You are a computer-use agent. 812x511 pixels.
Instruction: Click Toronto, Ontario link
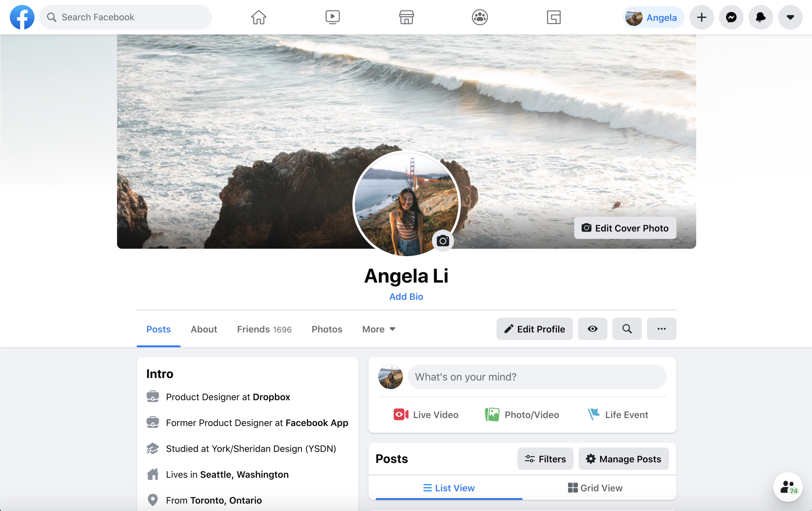[226, 500]
